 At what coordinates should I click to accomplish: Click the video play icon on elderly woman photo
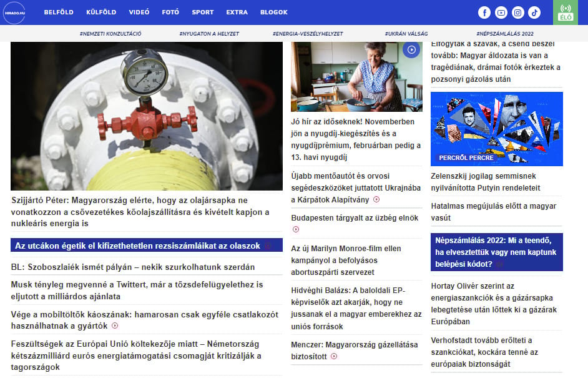411,49
